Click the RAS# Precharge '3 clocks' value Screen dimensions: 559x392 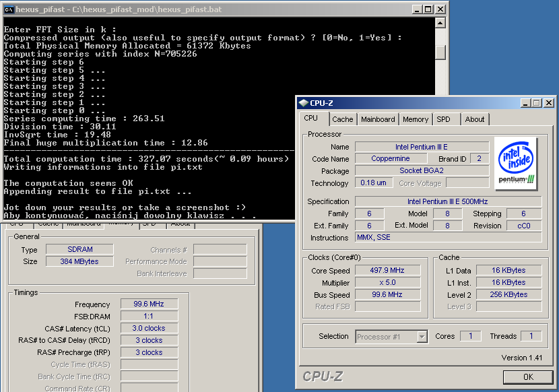point(149,352)
